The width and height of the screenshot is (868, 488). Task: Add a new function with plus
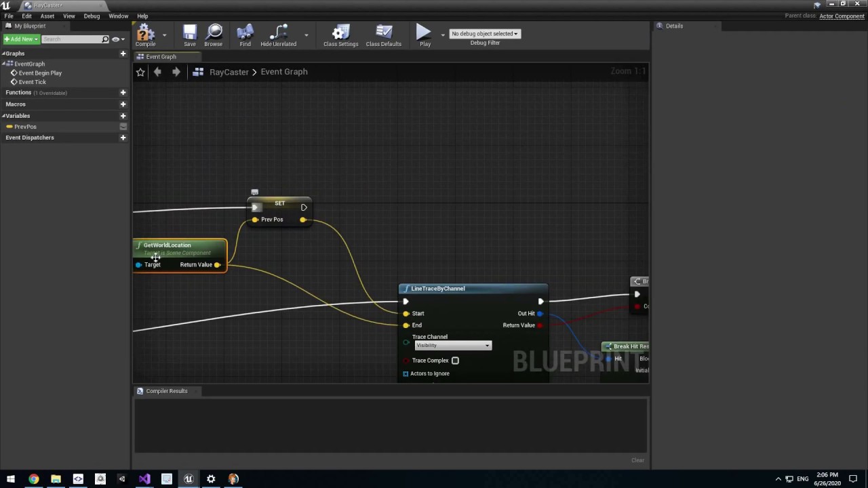123,93
